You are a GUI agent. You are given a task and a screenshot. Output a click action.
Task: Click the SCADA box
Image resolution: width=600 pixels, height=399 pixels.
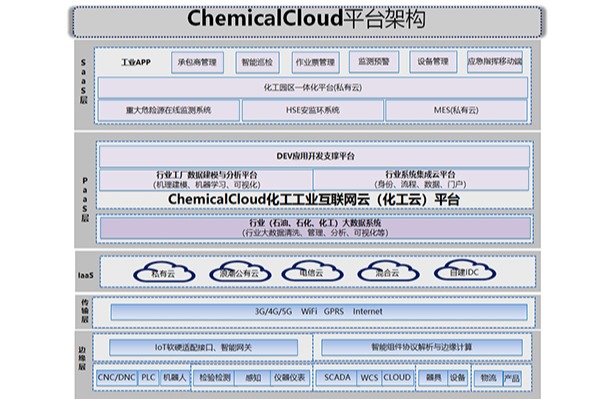337,378
